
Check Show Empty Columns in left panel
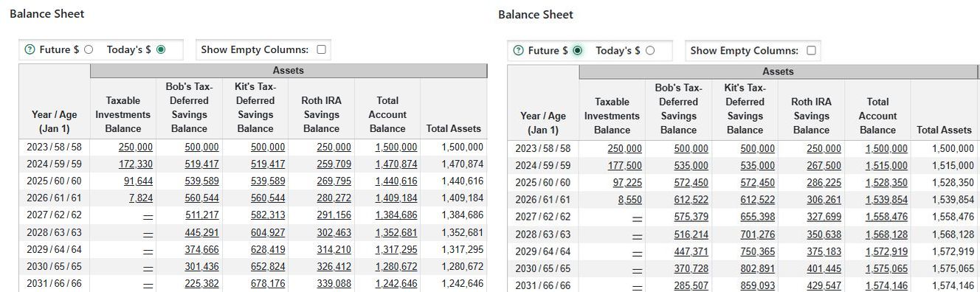pos(321,49)
